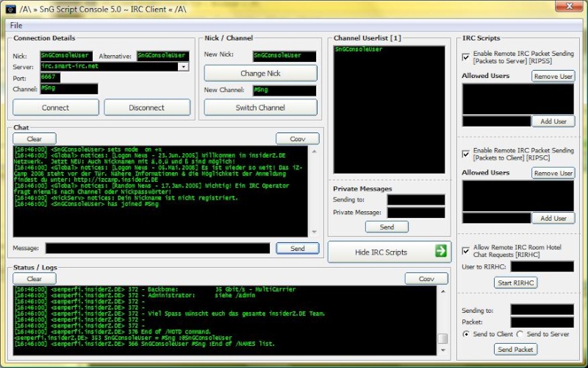Toggle Allow Remote IRC Room Hotel Chat Requests
588x368 pixels.
(x=466, y=251)
